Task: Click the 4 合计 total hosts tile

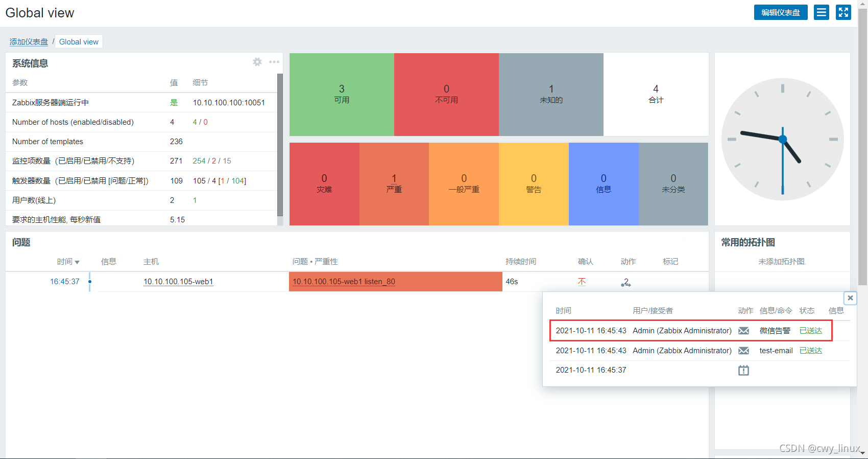Action: pos(656,95)
